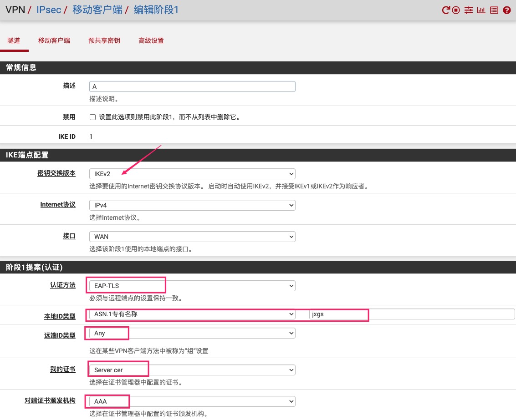
Task: Expand the 对端证书颁发机构 dropdown showing AAA
Action: pyautogui.click(x=192, y=401)
